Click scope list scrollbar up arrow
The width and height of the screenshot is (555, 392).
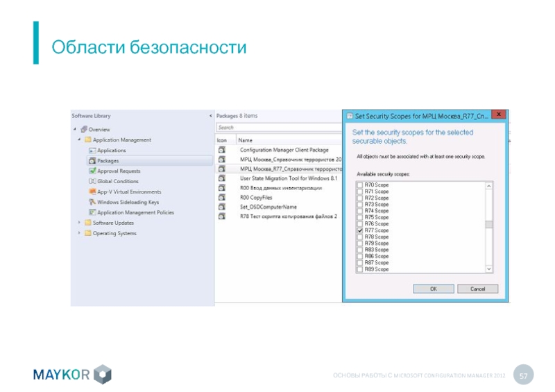489,186
